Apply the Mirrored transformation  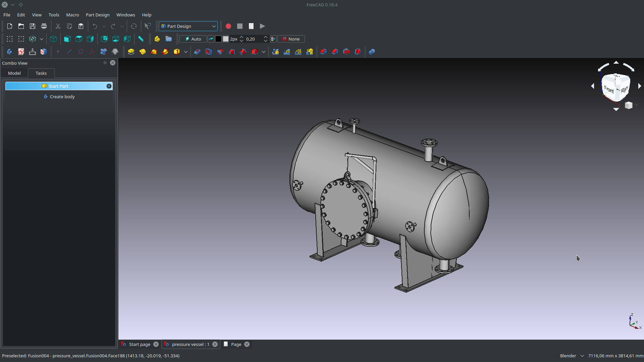tap(275, 52)
